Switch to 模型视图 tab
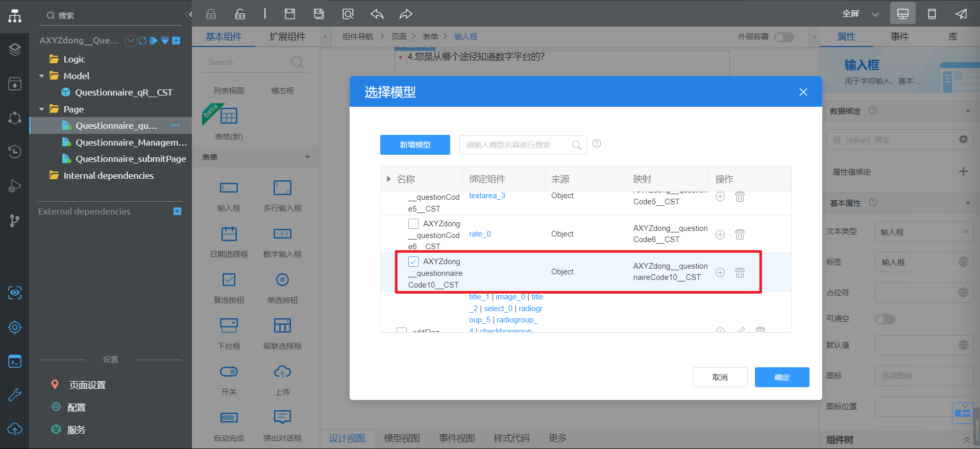The image size is (980, 449). click(402, 438)
